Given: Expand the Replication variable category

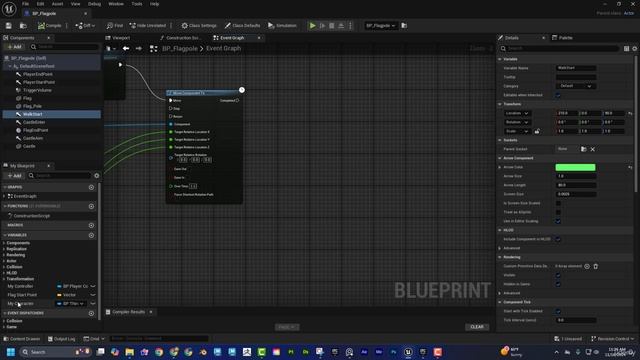Looking at the screenshot, I should point(4,249).
